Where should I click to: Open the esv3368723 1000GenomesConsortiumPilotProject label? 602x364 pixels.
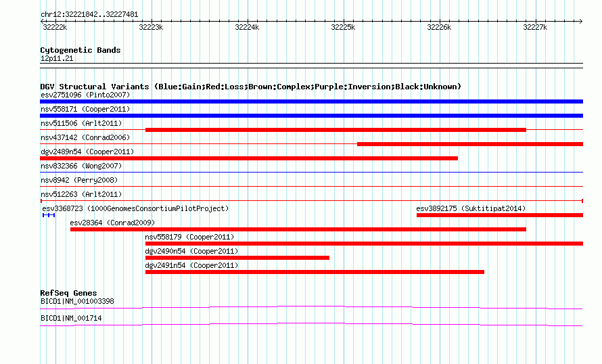[135, 208]
